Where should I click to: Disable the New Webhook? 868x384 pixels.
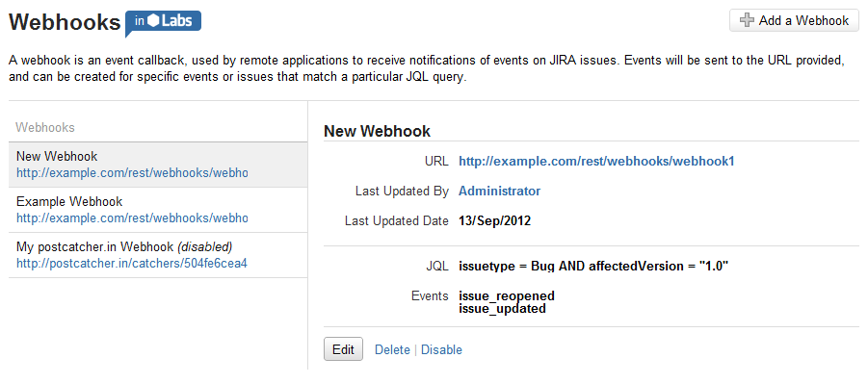tap(442, 349)
